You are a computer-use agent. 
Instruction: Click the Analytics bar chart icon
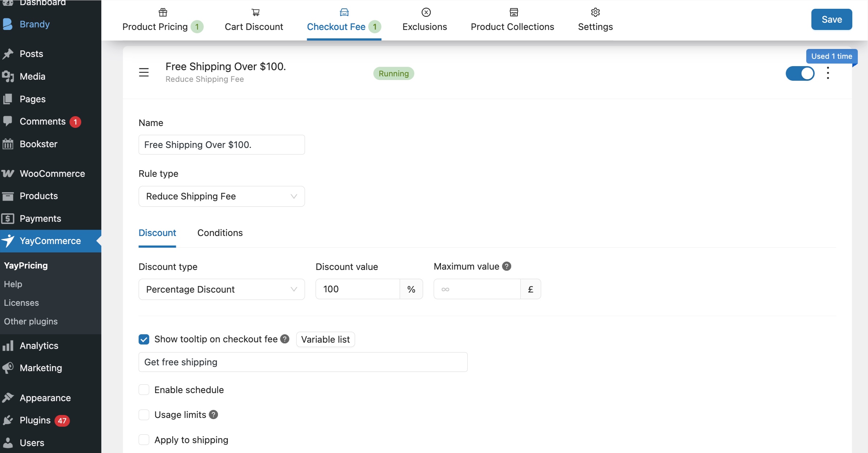[x=8, y=346]
